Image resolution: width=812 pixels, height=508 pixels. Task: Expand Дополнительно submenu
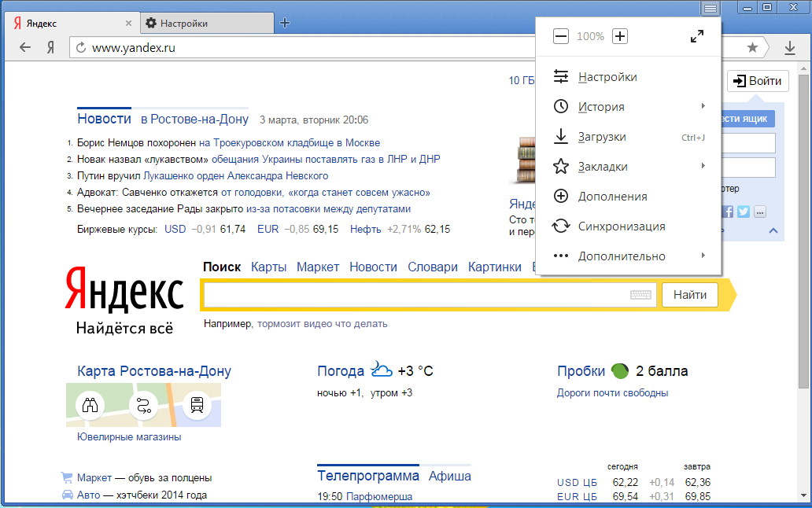coord(629,256)
